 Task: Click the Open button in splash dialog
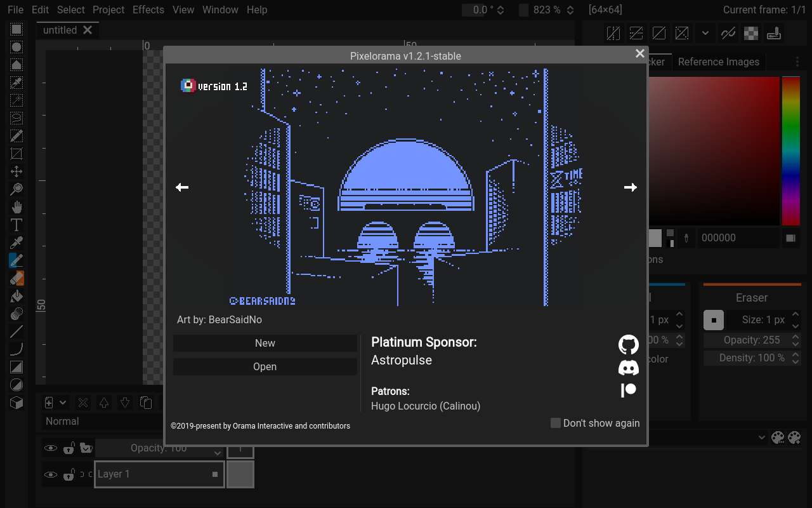pyautogui.click(x=265, y=366)
